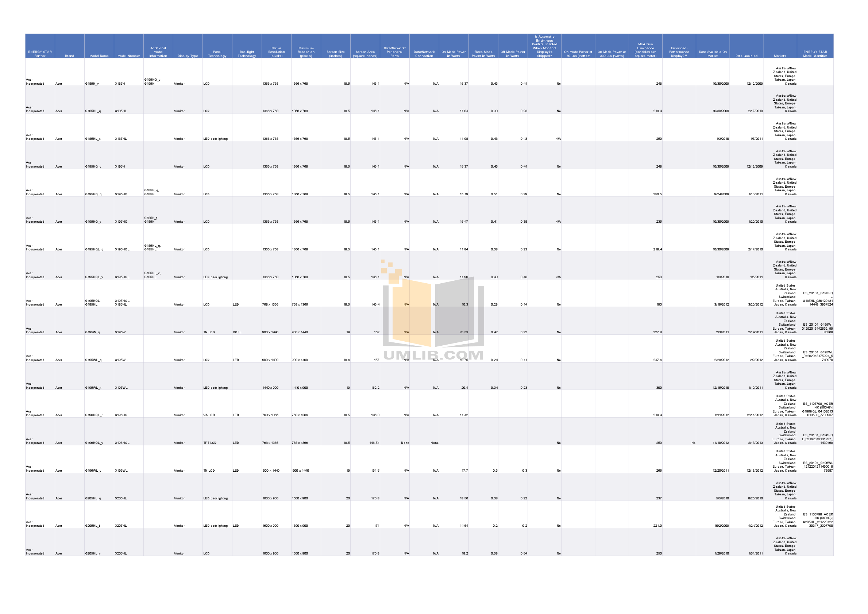Click the 'Markets' column header
Viewport: 868px width, 614px height.
780,55
